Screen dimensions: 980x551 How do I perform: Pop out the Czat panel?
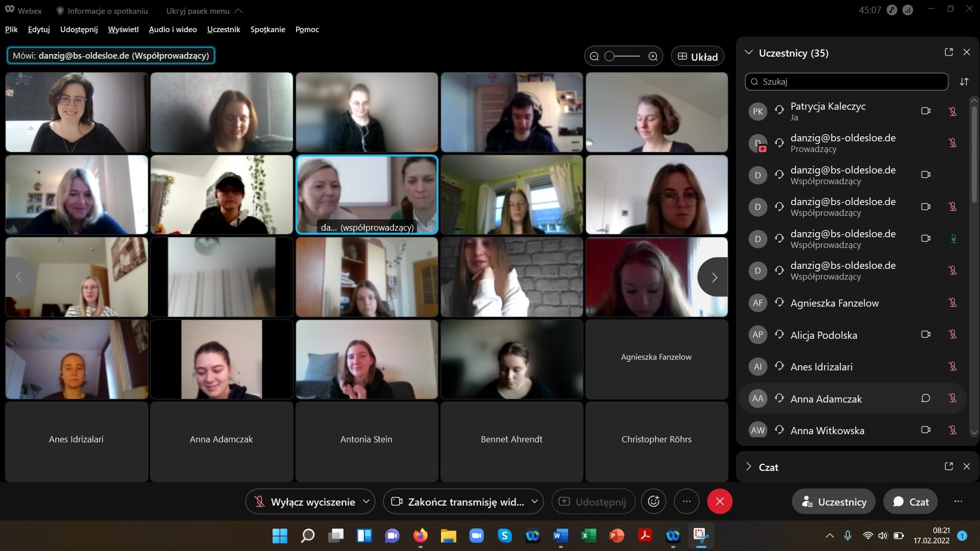[949, 466]
